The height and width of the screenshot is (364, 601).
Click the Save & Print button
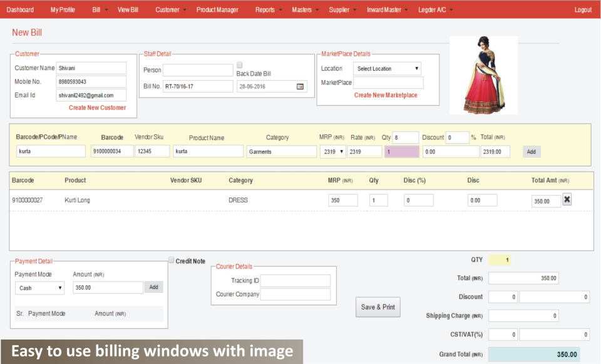378,307
